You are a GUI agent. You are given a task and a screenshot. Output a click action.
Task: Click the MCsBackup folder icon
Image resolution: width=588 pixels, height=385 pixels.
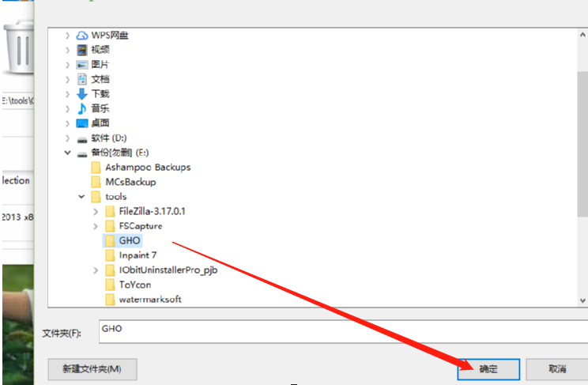point(96,182)
